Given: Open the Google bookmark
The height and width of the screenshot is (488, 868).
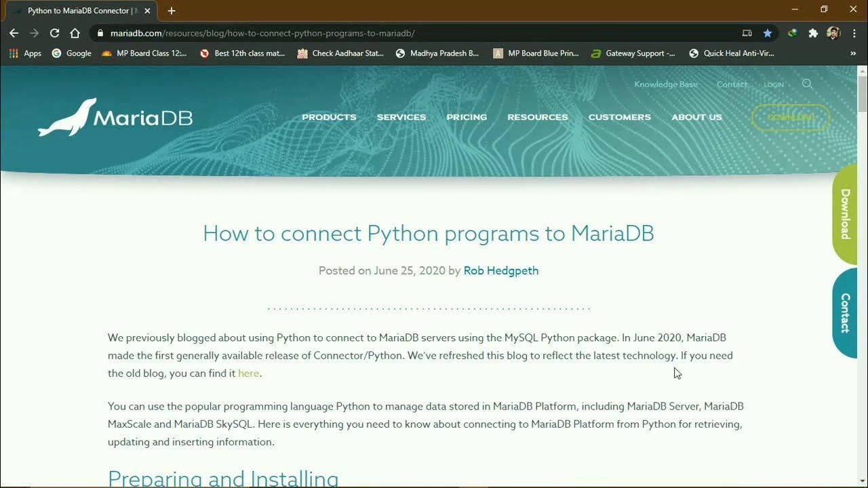Looking at the screenshot, I should click(71, 53).
